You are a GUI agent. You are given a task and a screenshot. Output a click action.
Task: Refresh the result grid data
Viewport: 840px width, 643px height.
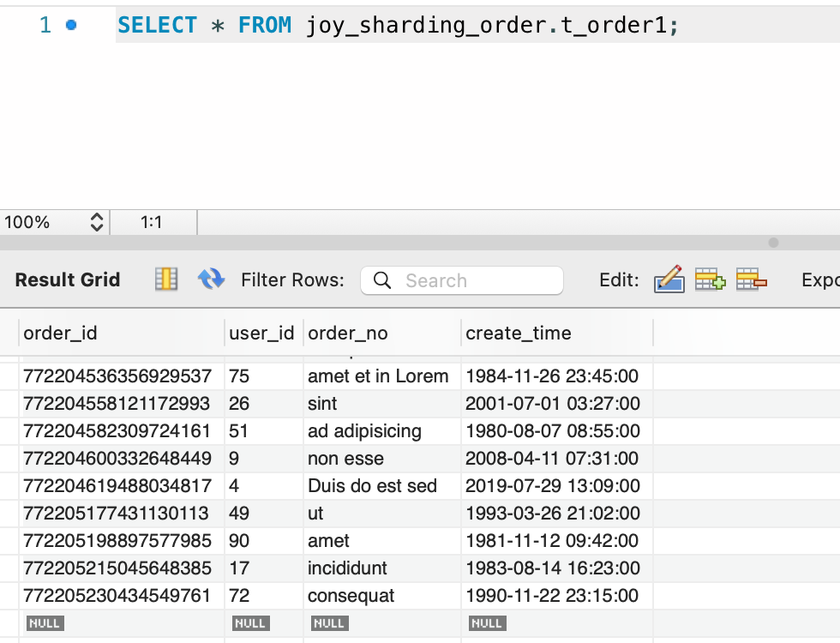pos(211,279)
